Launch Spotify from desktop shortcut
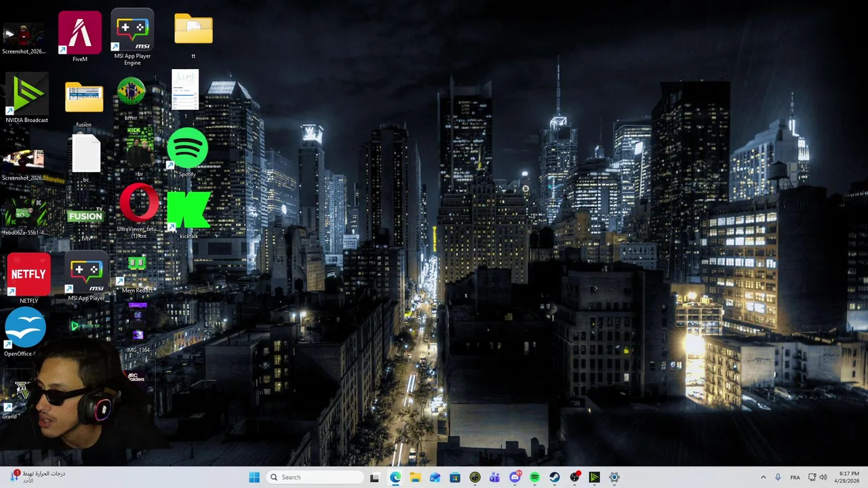Image resolution: width=868 pixels, height=488 pixels. (187, 152)
